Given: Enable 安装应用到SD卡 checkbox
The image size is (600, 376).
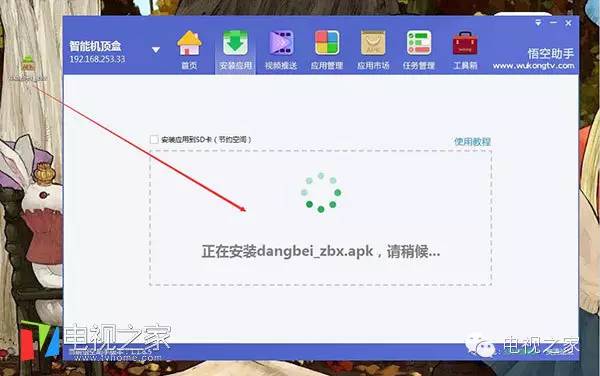Looking at the screenshot, I should click(x=154, y=140).
